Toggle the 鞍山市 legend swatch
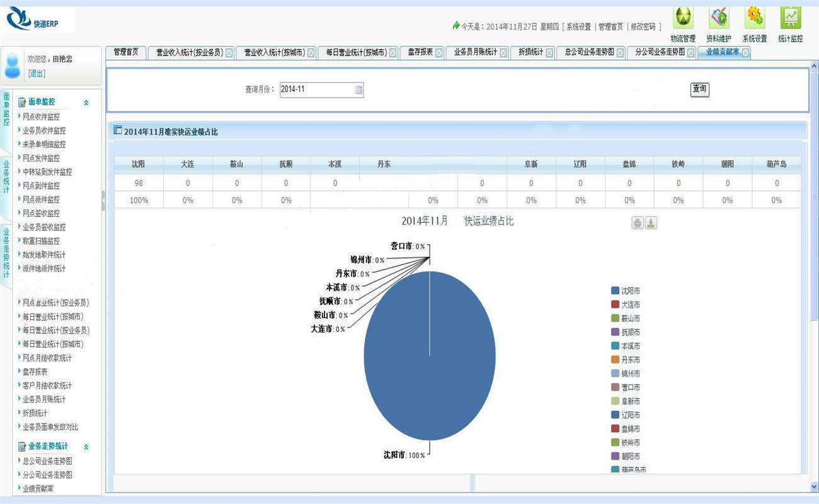Screen dimensions: 819x504 pos(616,319)
